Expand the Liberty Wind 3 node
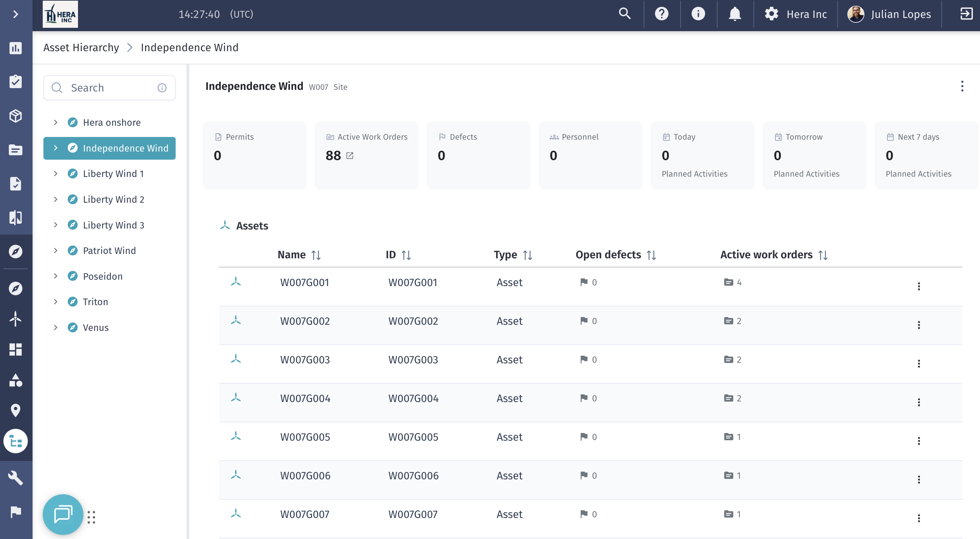The image size is (980, 539). tap(56, 225)
